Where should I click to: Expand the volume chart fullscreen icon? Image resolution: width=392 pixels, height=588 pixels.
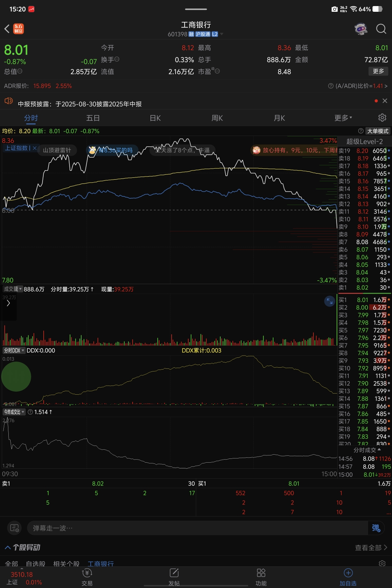pyautogui.click(x=329, y=301)
